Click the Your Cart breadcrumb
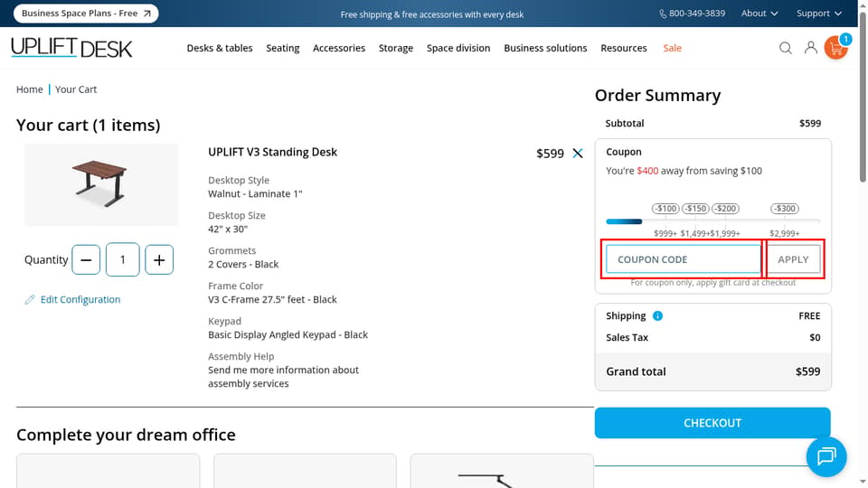The image size is (868, 488). 76,89
